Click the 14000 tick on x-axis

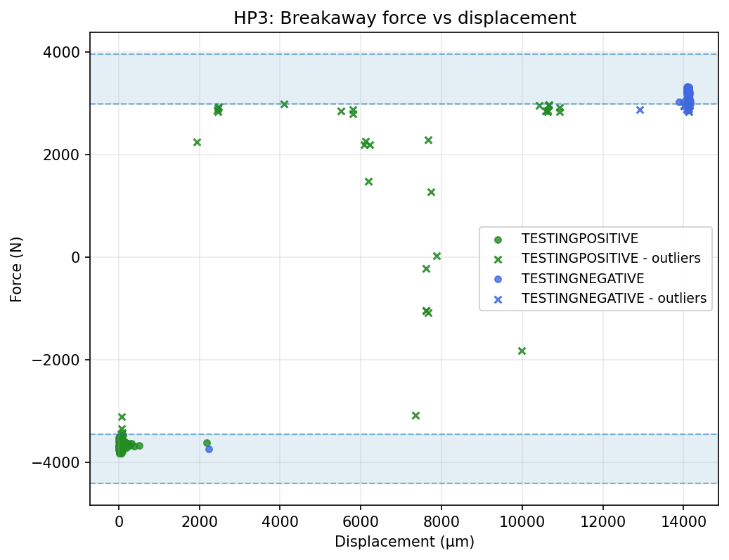(x=683, y=522)
